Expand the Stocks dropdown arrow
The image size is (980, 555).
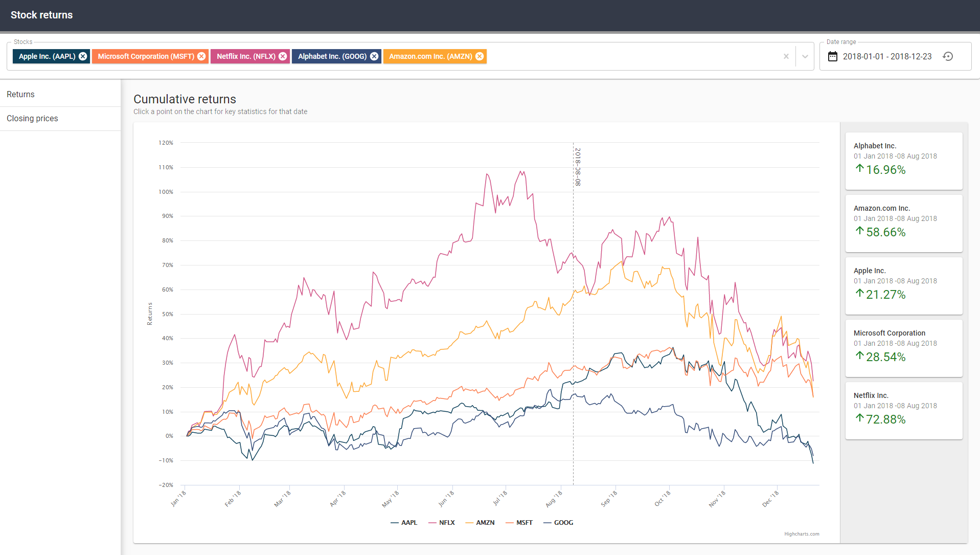(805, 56)
